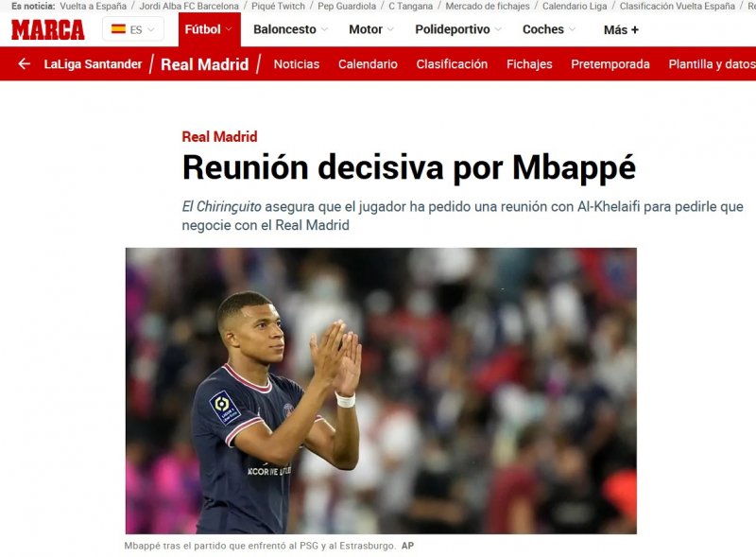Image resolution: width=756 pixels, height=557 pixels.
Task: Open the Polideportivo section menu
Action: coord(458,29)
